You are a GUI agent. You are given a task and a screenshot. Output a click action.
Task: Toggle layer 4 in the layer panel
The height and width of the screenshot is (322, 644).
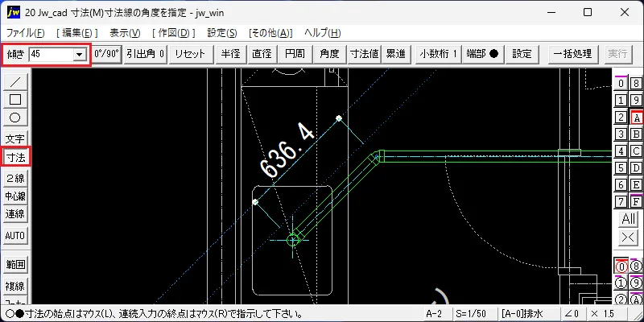[x=621, y=151]
